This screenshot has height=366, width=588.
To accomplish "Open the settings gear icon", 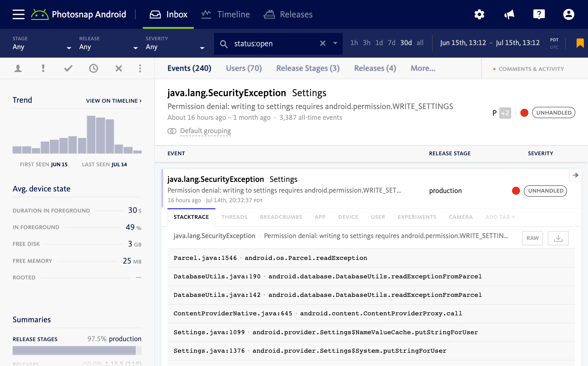I will point(479,14).
